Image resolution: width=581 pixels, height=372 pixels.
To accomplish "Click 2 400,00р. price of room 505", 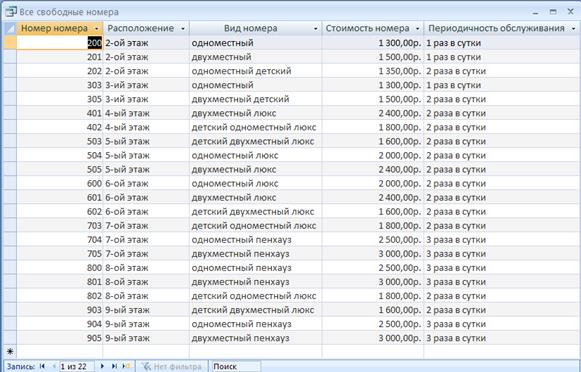I will point(373,169).
